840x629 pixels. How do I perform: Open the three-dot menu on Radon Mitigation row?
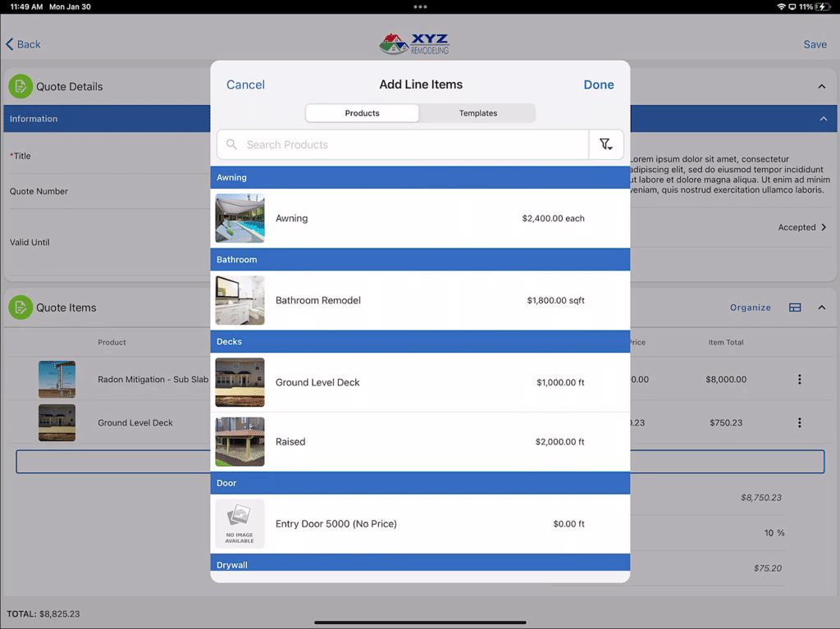[x=800, y=379]
